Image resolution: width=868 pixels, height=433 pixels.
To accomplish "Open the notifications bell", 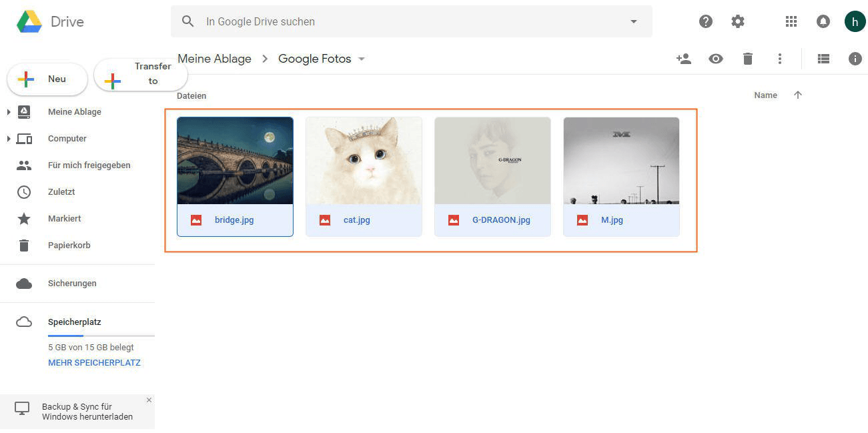I will (823, 21).
